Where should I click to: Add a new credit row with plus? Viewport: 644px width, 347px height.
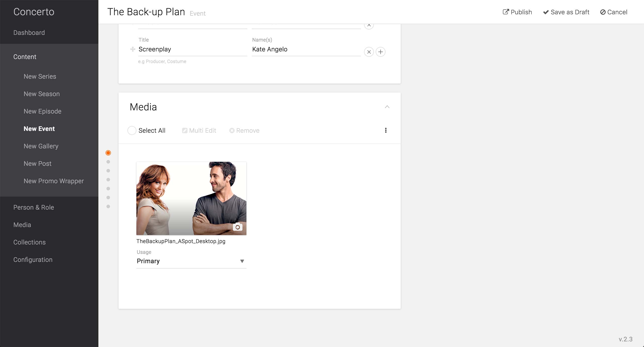coord(380,52)
